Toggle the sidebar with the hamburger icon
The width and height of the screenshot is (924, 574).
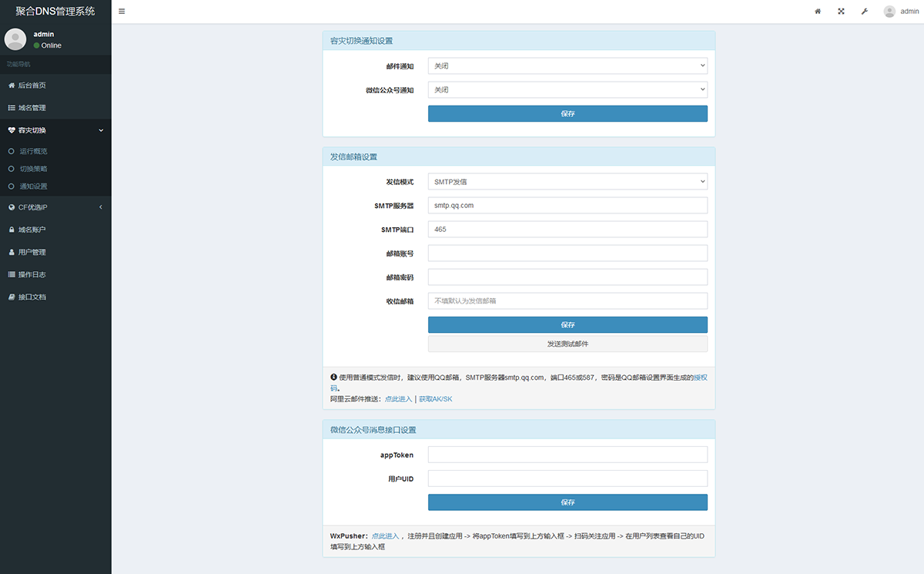pos(122,11)
